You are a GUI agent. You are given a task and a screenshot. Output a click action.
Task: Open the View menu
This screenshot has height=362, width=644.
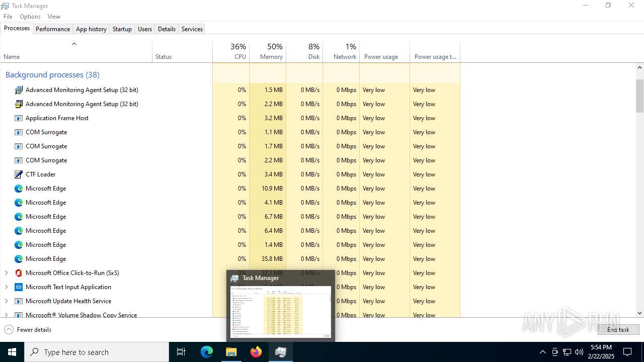(54, 17)
